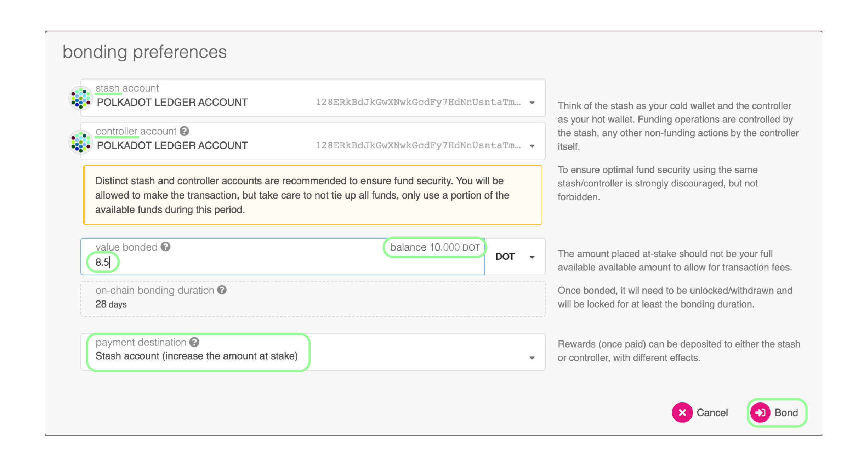Expand the stash account dropdown arrow

click(532, 102)
